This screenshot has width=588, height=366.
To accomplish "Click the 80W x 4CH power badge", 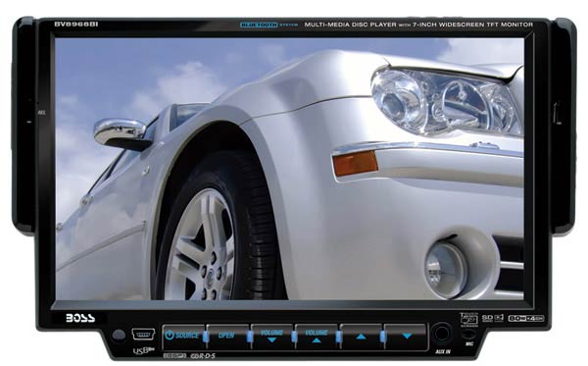I will [x=525, y=318].
